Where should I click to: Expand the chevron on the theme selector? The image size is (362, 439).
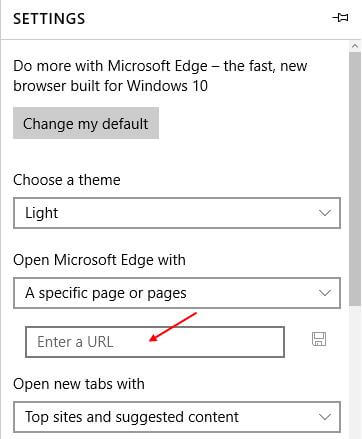coord(325,213)
